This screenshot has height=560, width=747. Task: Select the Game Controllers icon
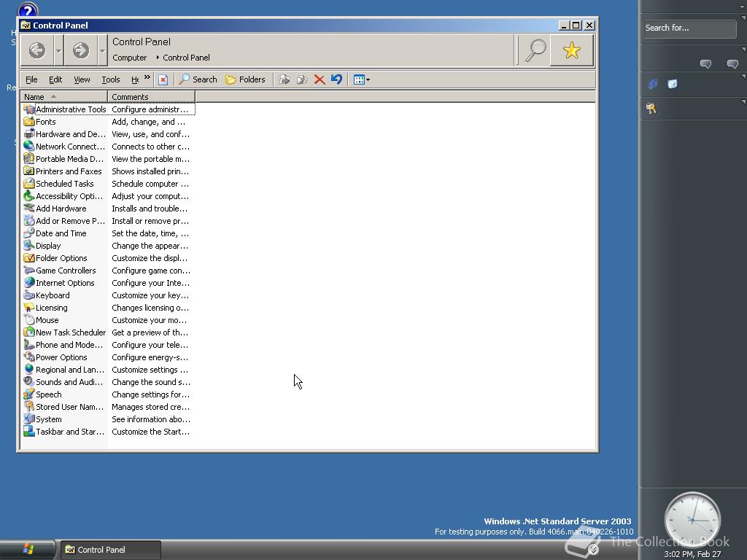(29, 270)
